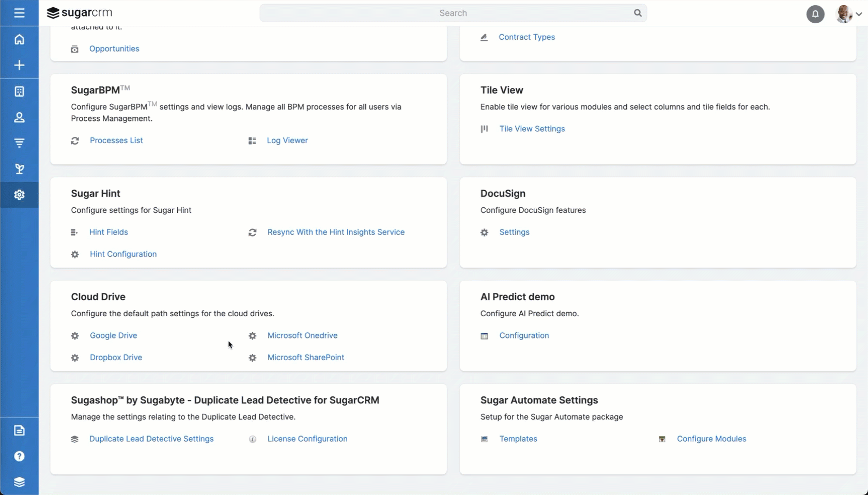This screenshot has width=868, height=495.
Task: Open the document icon in sidebar footer
Action: point(19,430)
